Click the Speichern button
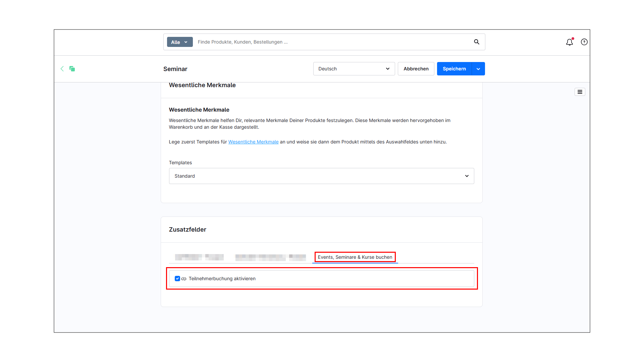Viewport: 644px width, 362px height. pyautogui.click(x=454, y=69)
